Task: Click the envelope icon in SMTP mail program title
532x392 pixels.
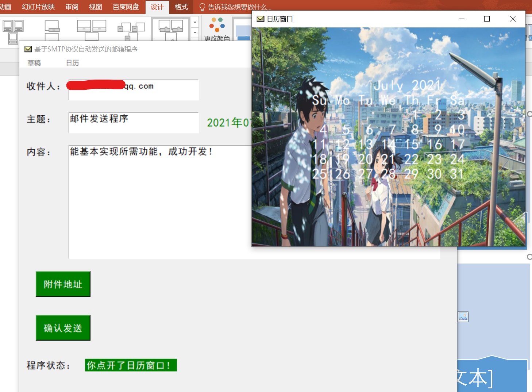Action: 28,49
